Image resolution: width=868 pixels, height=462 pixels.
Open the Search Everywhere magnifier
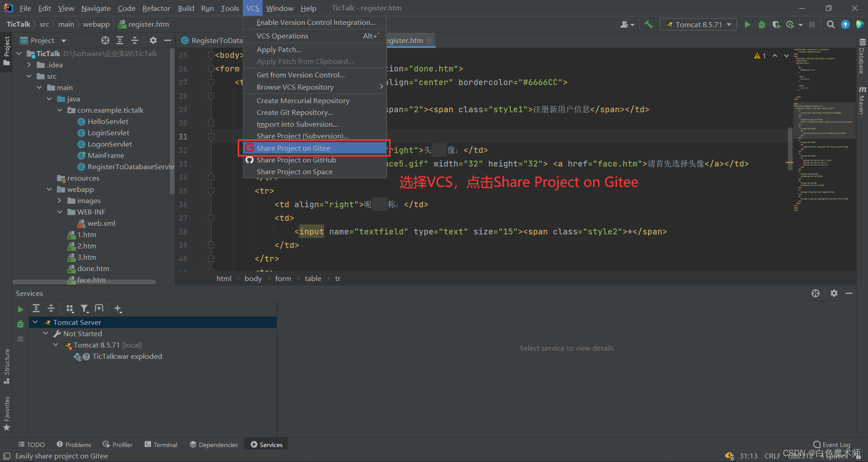click(830, 24)
